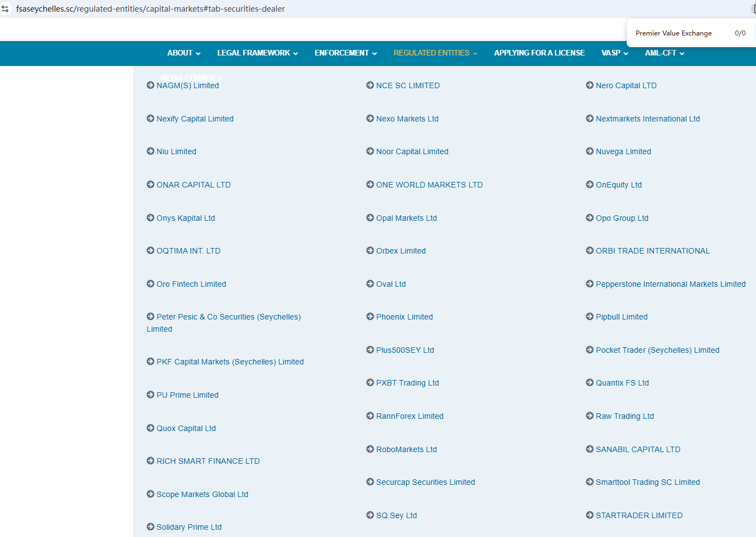This screenshot has height=537, width=756.
Task: Click the arrow icon beside Nexo Markets Ltd
Action: click(x=370, y=118)
